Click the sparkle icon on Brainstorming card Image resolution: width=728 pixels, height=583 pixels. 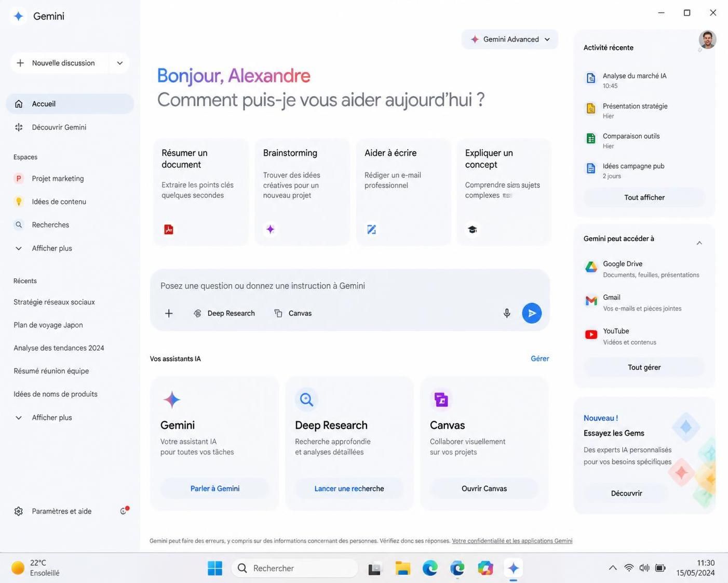point(271,229)
